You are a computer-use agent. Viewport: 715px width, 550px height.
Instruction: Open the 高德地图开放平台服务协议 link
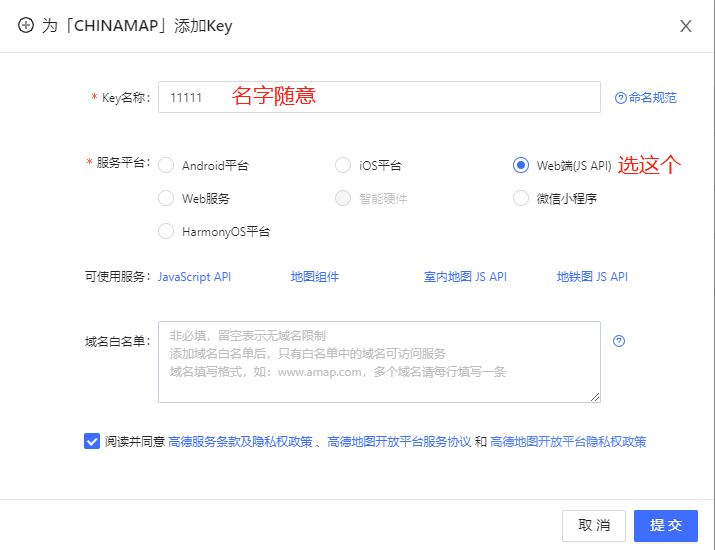(399, 441)
